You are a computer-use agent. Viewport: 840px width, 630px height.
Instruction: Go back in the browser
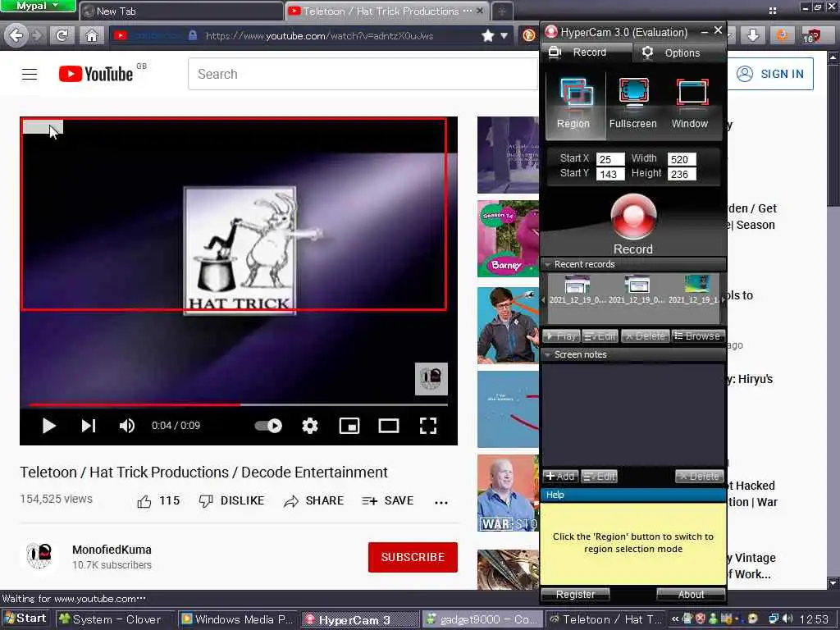(16, 36)
